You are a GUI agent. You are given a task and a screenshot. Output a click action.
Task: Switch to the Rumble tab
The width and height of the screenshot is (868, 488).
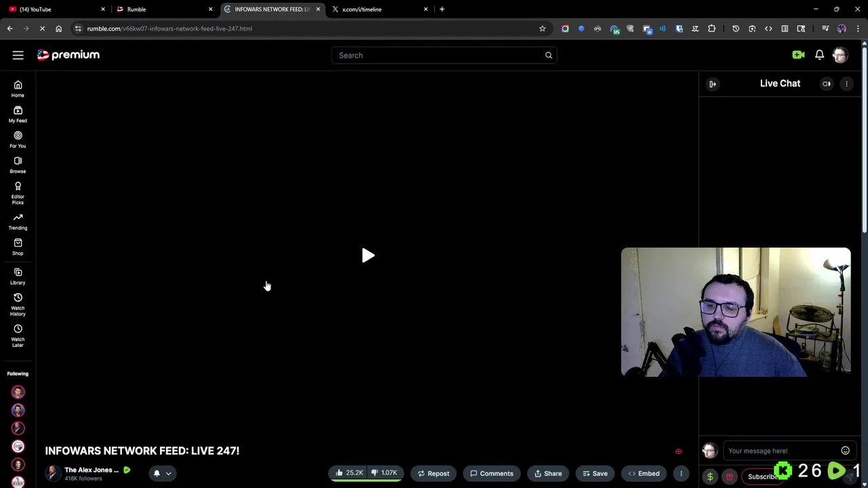tap(163, 9)
